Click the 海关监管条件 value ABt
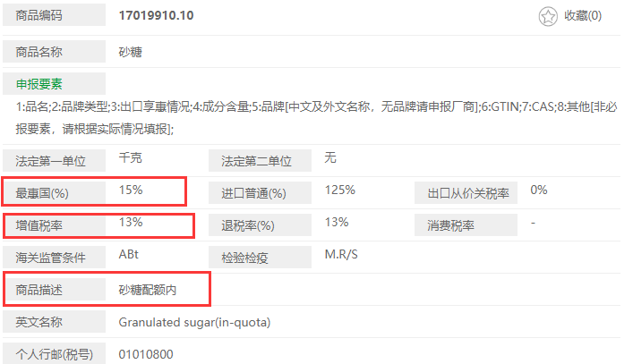This screenshot has height=364, width=633. (130, 254)
